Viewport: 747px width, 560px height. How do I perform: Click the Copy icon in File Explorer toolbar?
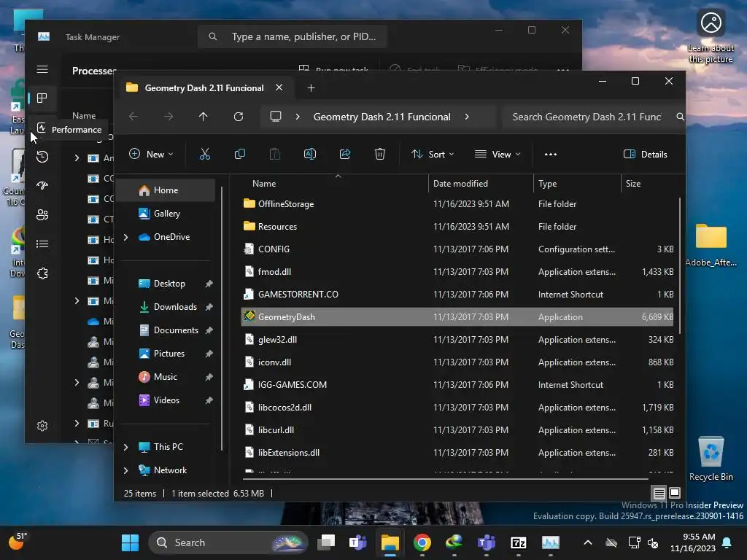pyautogui.click(x=239, y=155)
